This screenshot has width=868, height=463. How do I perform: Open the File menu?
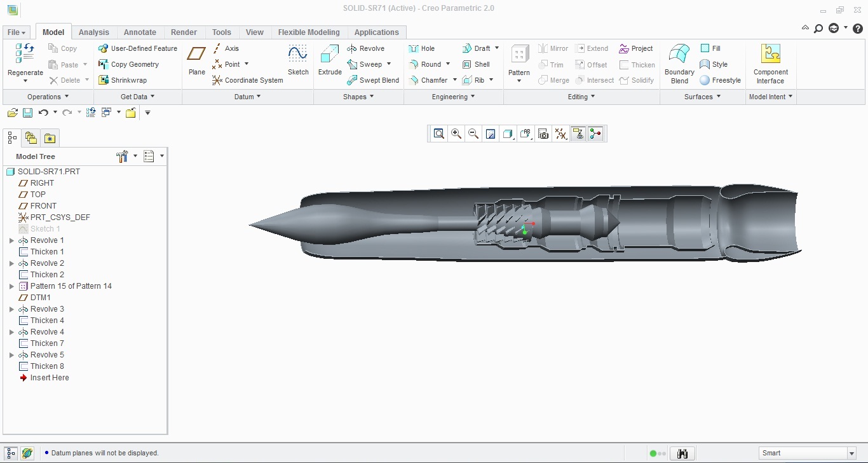pos(17,32)
